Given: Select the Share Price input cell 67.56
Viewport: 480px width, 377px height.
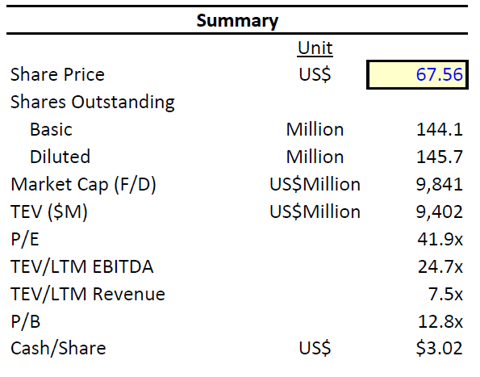Looking at the screenshot, I should (417, 75).
